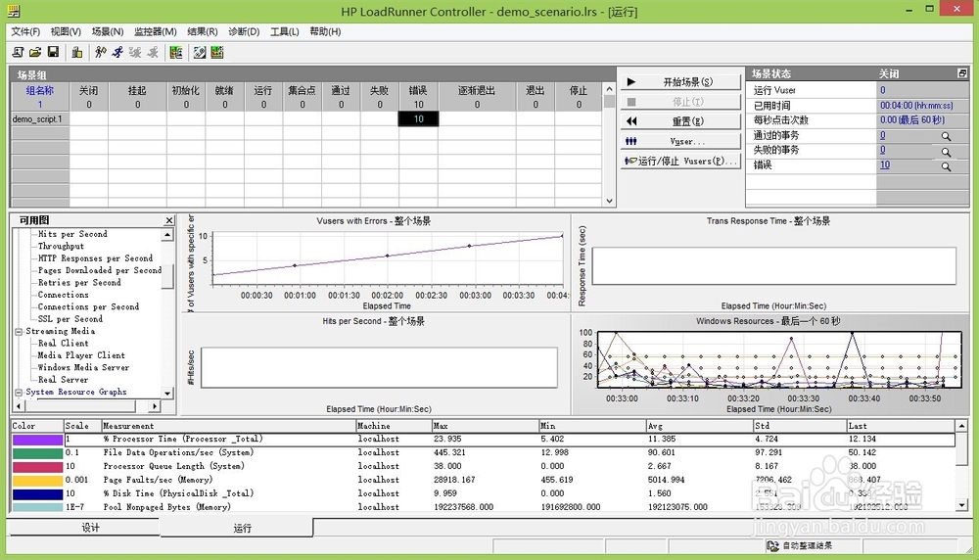Screen dimensions: 979x560
Task: Select SSL per Second tree item
Action: point(70,319)
